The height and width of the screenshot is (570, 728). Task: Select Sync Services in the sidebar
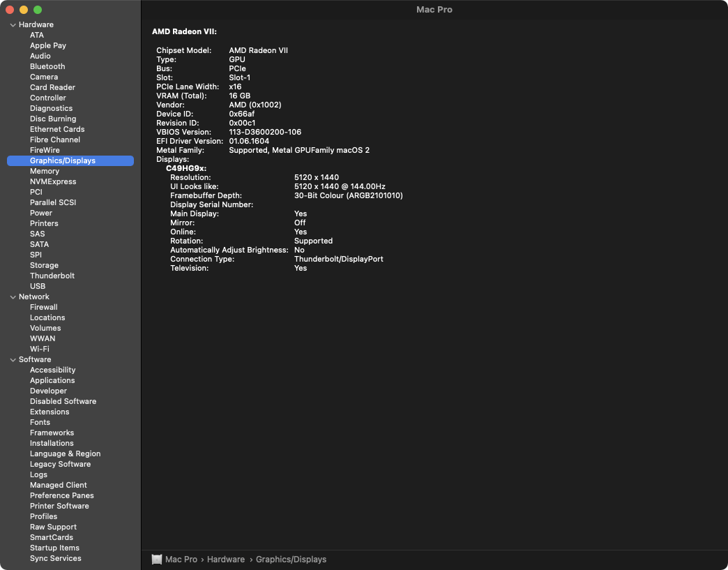tap(55, 558)
